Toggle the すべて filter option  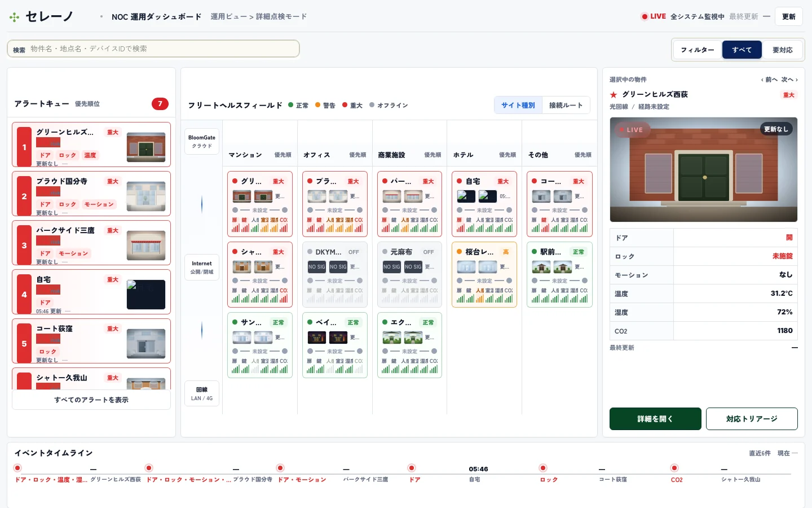coord(742,50)
